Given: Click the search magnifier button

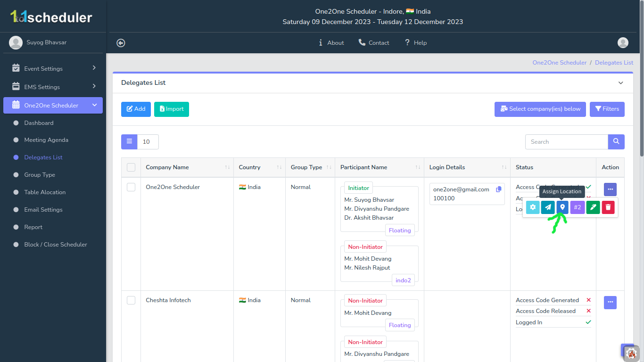Looking at the screenshot, I should coord(616,142).
